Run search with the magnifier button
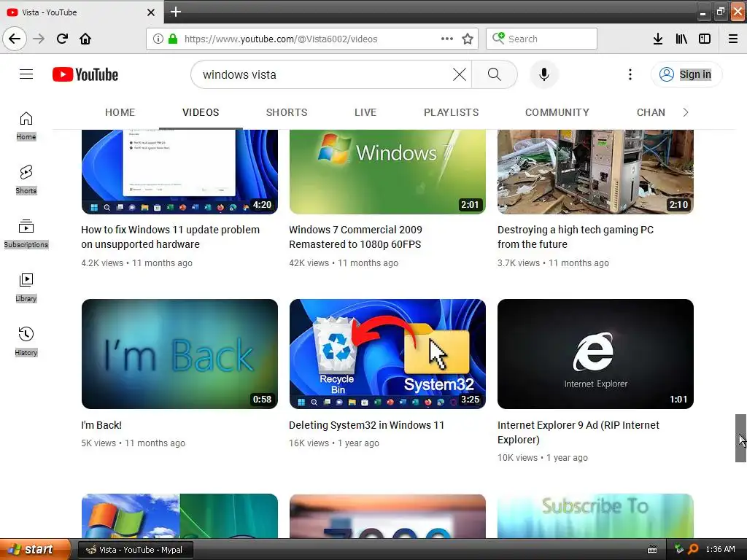The height and width of the screenshot is (560, 747). click(495, 74)
